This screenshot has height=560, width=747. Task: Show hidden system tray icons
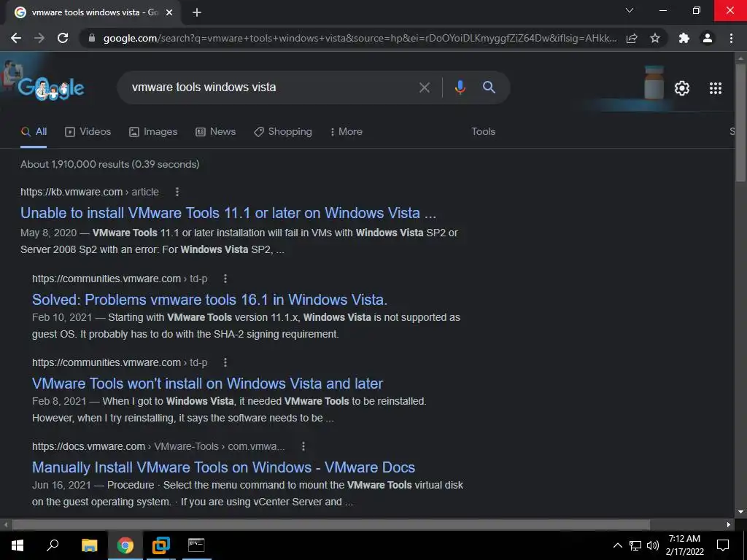[x=617, y=545]
